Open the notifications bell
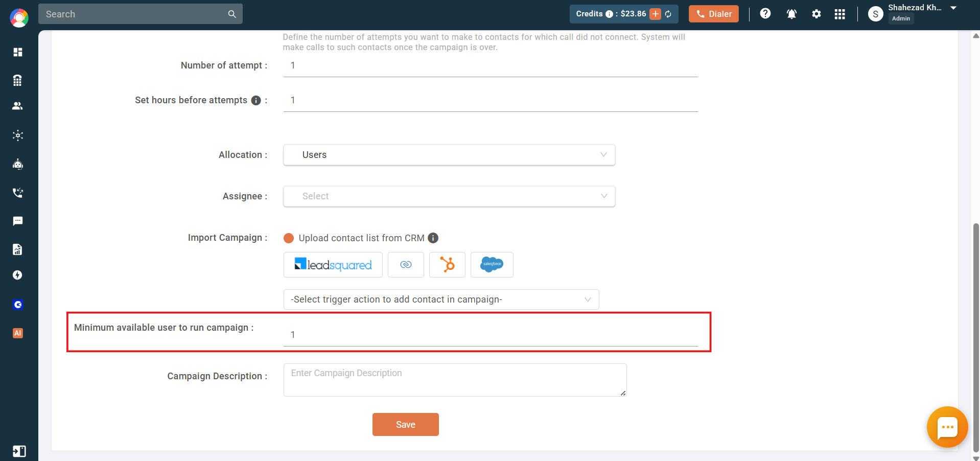The image size is (980, 461). pos(791,14)
